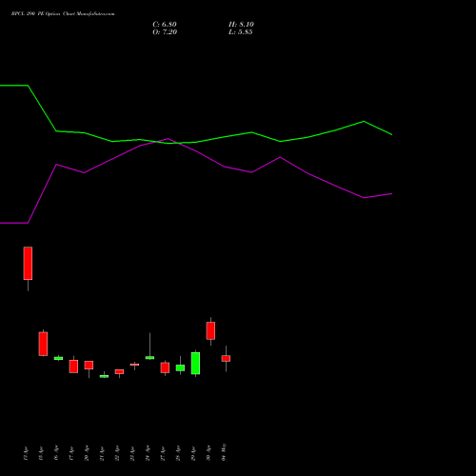Click the tall red candle above 30 Apr
The height and width of the screenshot is (476, 476).
coord(210,330)
